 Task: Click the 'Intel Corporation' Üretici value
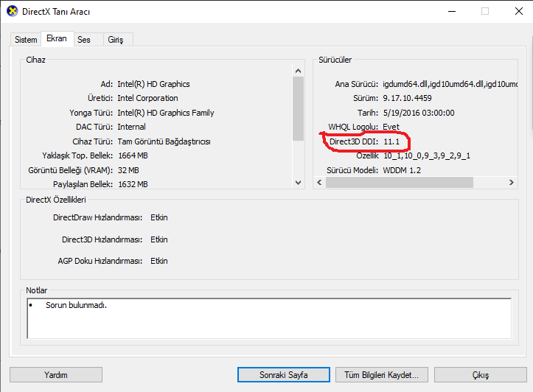(147, 98)
